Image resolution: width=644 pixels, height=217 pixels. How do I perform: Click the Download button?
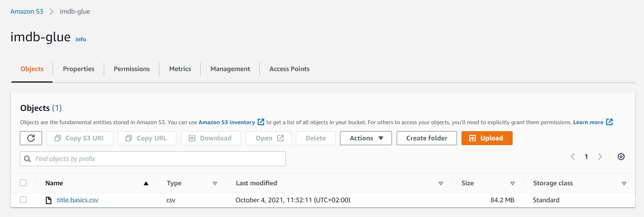(x=211, y=138)
